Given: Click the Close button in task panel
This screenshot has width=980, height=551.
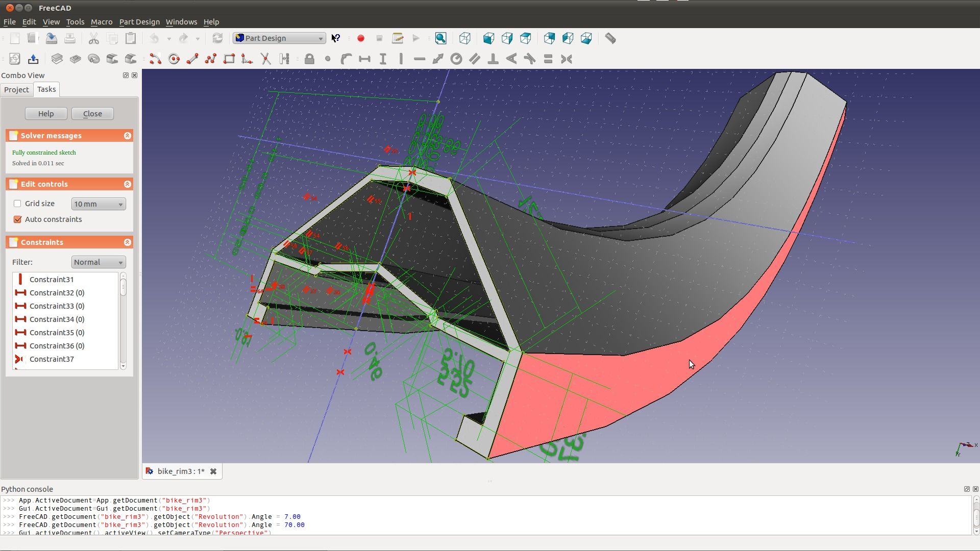Looking at the screenshot, I should [x=92, y=113].
